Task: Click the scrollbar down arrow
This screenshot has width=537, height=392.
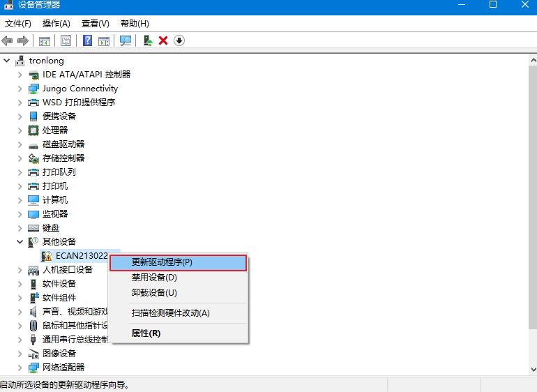Action: point(533,370)
